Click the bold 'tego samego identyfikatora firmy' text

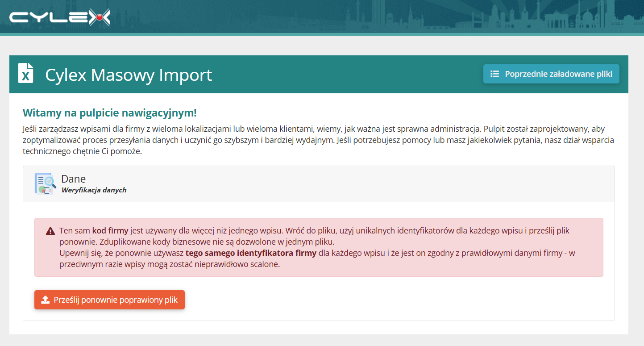point(251,253)
